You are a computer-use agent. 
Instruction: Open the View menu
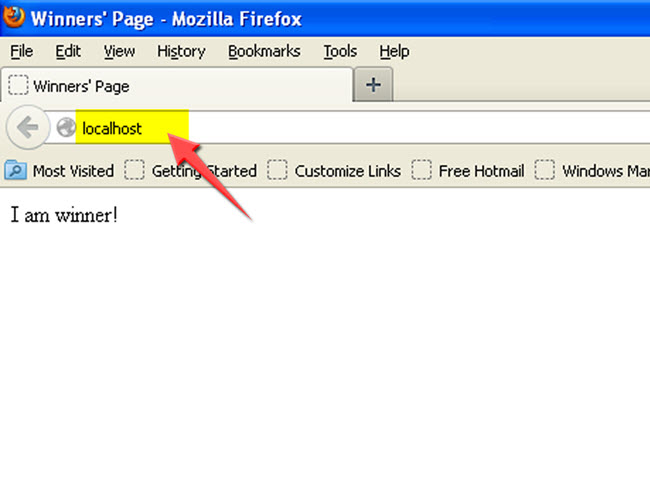[x=119, y=51]
